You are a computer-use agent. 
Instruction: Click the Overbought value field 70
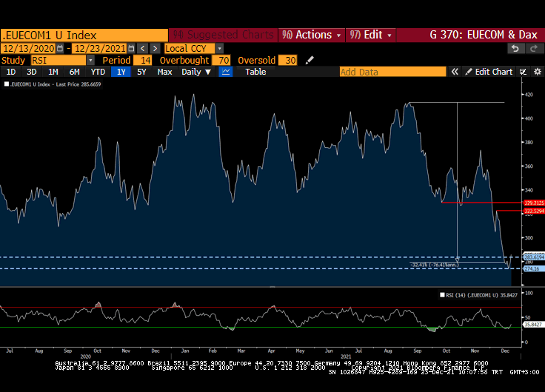tap(221, 60)
